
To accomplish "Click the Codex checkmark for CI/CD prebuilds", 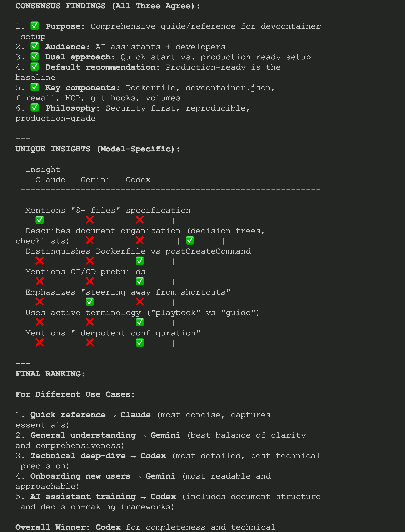I will point(140,281).
